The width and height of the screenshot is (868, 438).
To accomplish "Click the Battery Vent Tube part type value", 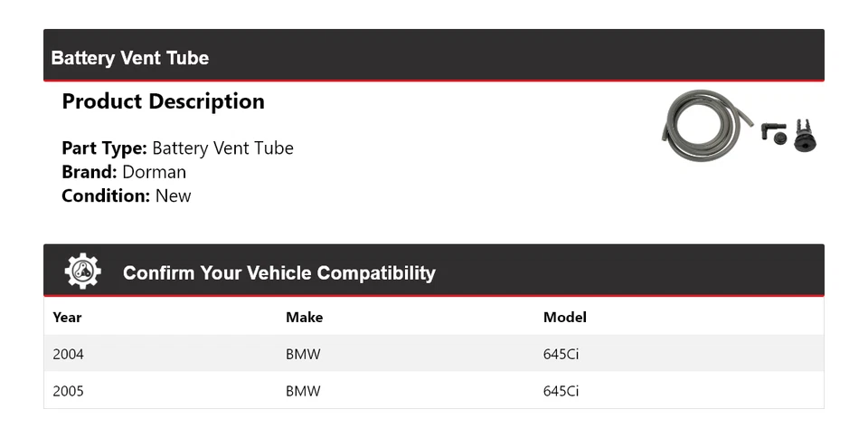I will tap(222, 148).
